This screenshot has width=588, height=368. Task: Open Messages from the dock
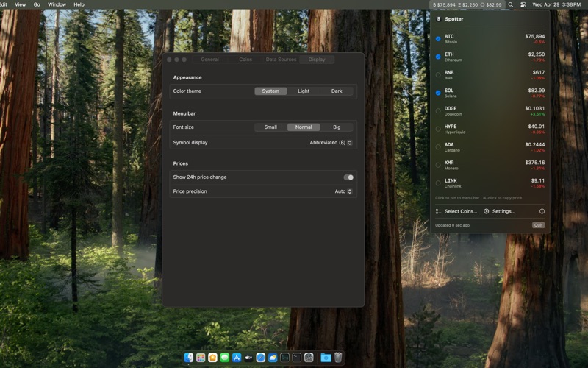(225, 358)
